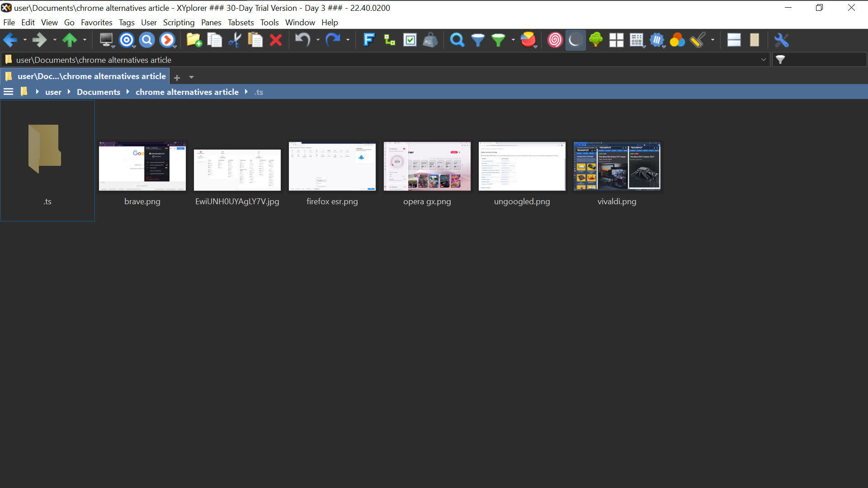Click the four-squares thumbnails view icon
868x488 pixels.
(616, 40)
